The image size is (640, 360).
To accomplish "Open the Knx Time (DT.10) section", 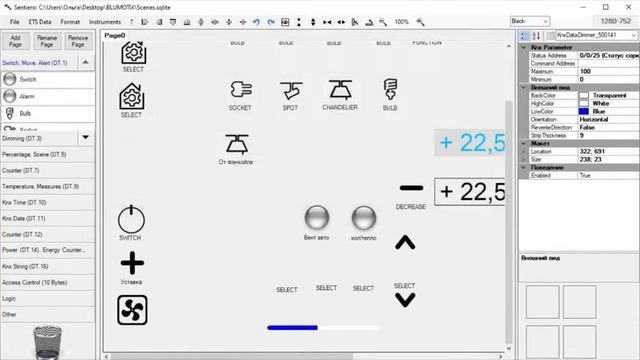I will [x=48, y=202].
